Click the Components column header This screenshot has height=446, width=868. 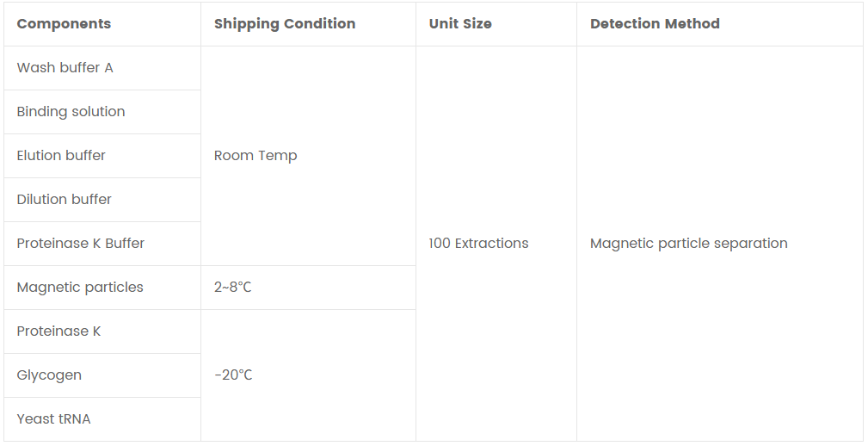64,24
